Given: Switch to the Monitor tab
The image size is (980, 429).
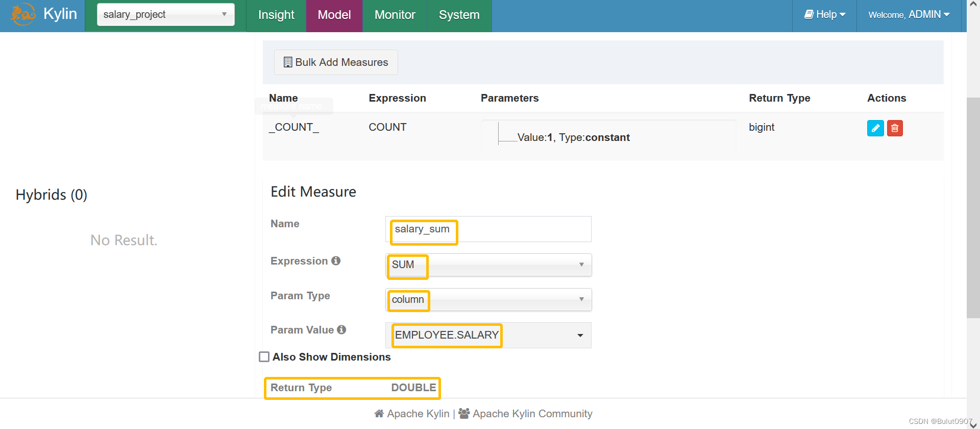Looking at the screenshot, I should pyautogui.click(x=395, y=15).
